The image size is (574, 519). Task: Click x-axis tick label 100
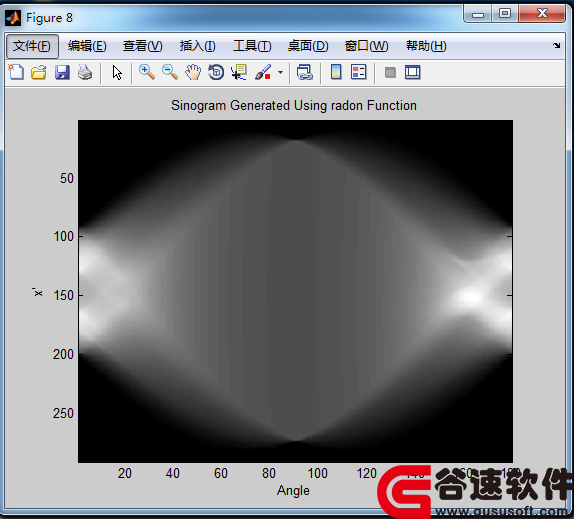point(317,473)
